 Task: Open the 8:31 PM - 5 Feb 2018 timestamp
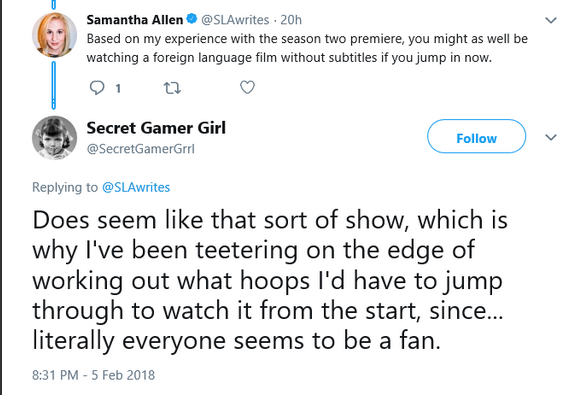click(93, 375)
